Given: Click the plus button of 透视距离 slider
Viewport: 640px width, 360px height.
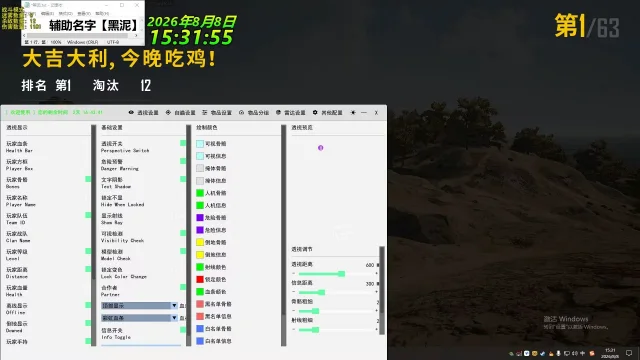Looking at the screenshot, I should coord(376,273).
